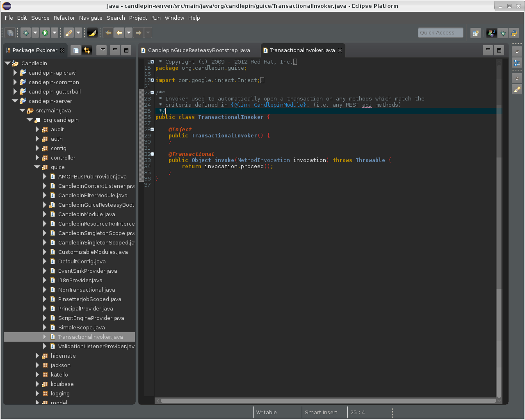Show the minimized Outline view icon
The height and width of the screenshot is (420, 525).
(517, 63)
